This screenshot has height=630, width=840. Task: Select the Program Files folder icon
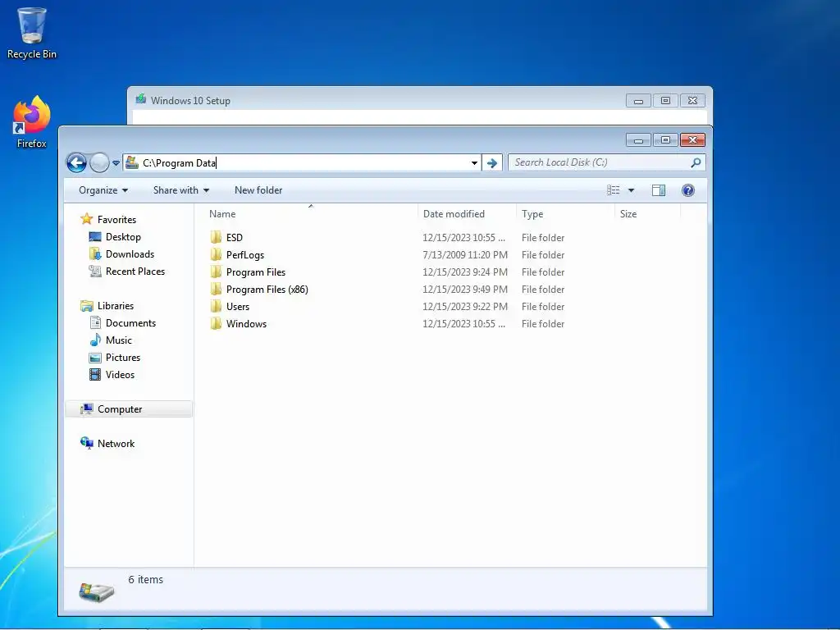tap(216, 272)
